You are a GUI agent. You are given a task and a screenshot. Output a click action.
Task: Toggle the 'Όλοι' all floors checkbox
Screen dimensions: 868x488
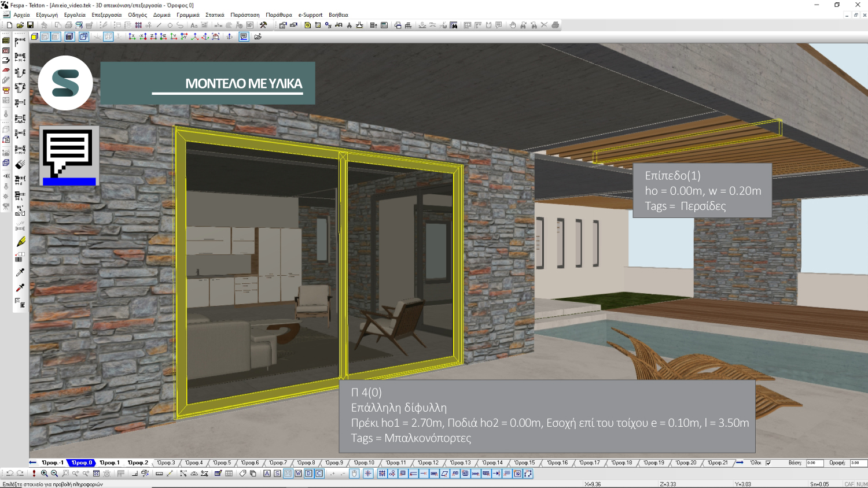click(768, 463)
